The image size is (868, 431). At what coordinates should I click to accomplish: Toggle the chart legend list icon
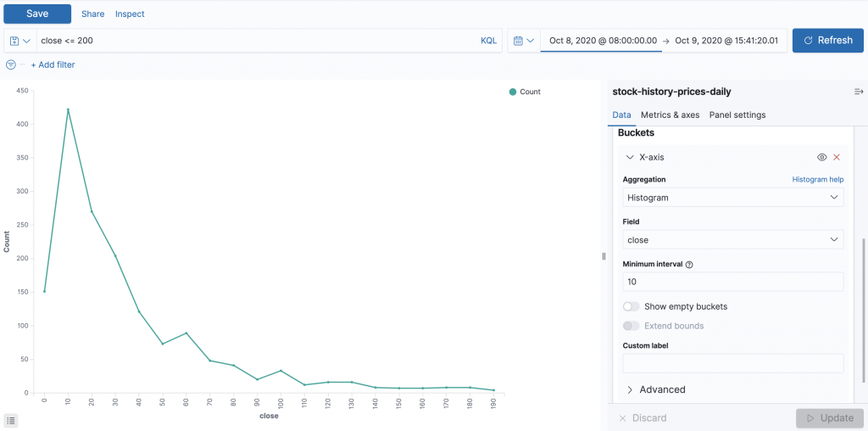pos(11,420)
